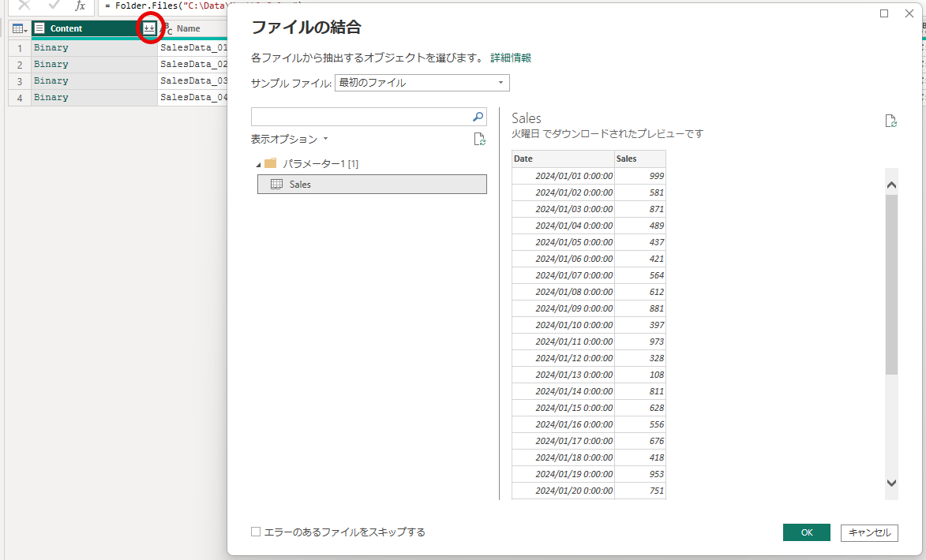The image size is (926, 560).
Task: Click the Date column header in preview
Action: (563, 159)
